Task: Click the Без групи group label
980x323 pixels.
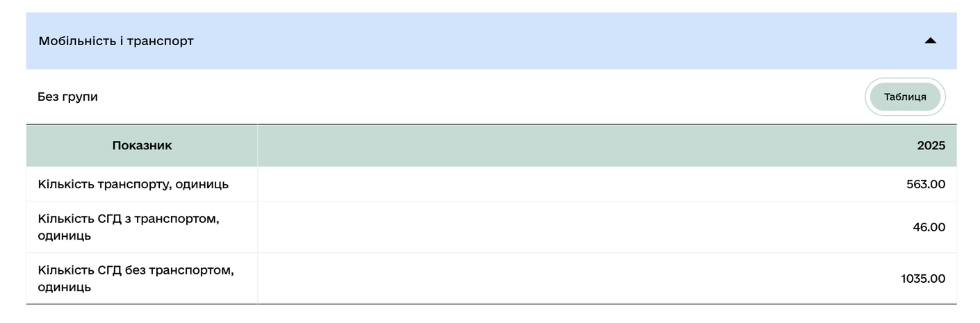Action: coord(67,97)
